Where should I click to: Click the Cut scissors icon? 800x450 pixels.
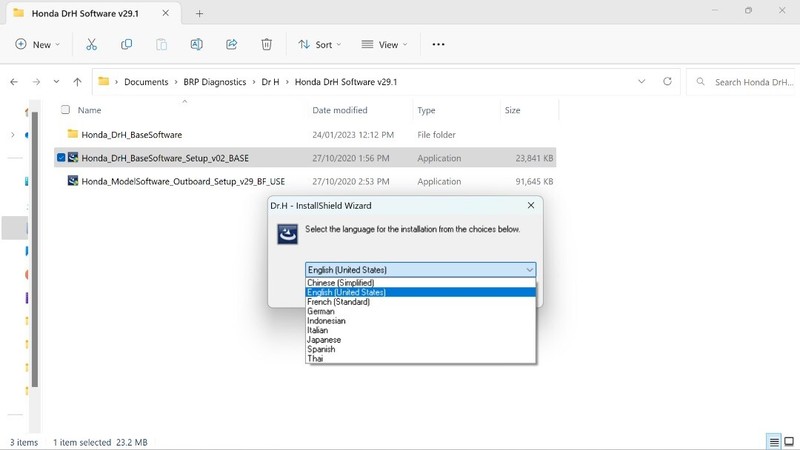(x=91, y=44)
